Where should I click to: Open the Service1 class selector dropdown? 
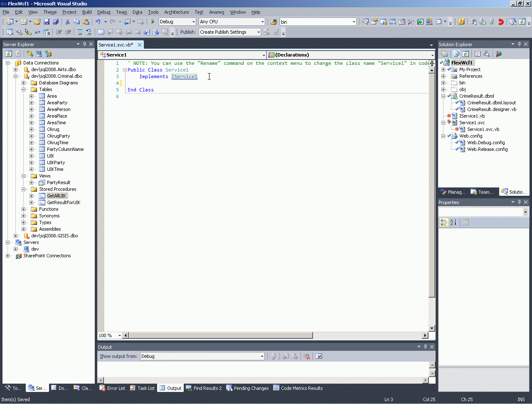pos(264,55)
